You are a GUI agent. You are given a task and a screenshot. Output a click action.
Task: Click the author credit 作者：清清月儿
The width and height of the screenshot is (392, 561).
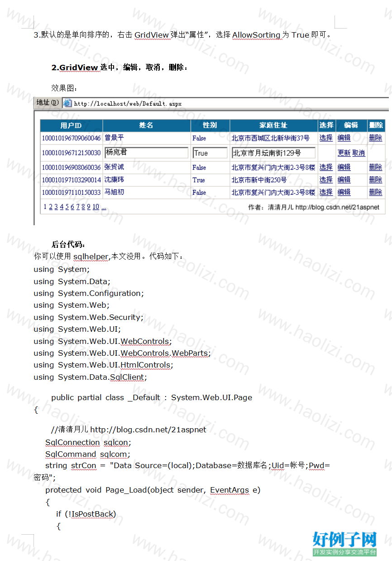coord(271,207)
